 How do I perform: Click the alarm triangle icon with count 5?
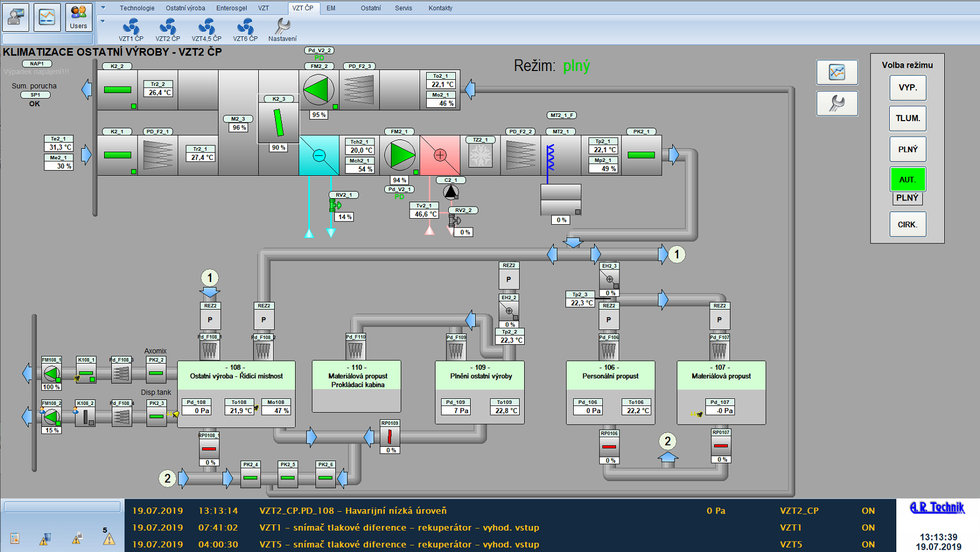click(108, 538)
